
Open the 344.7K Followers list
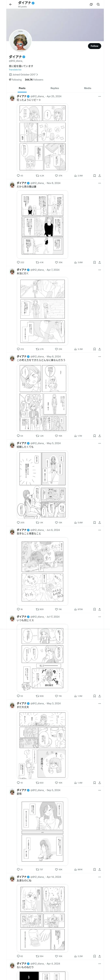click(34, 80)
